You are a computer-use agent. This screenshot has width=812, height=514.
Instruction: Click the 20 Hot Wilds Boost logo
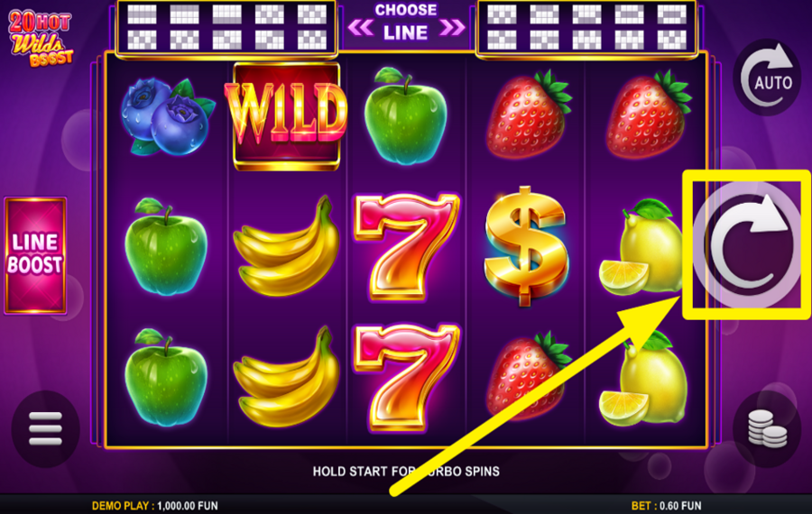[41, 39]
